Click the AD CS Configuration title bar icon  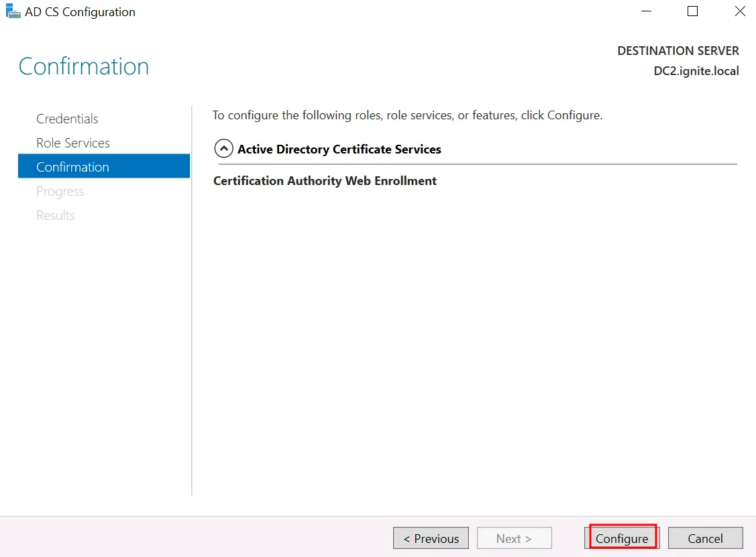click(13, 11)
